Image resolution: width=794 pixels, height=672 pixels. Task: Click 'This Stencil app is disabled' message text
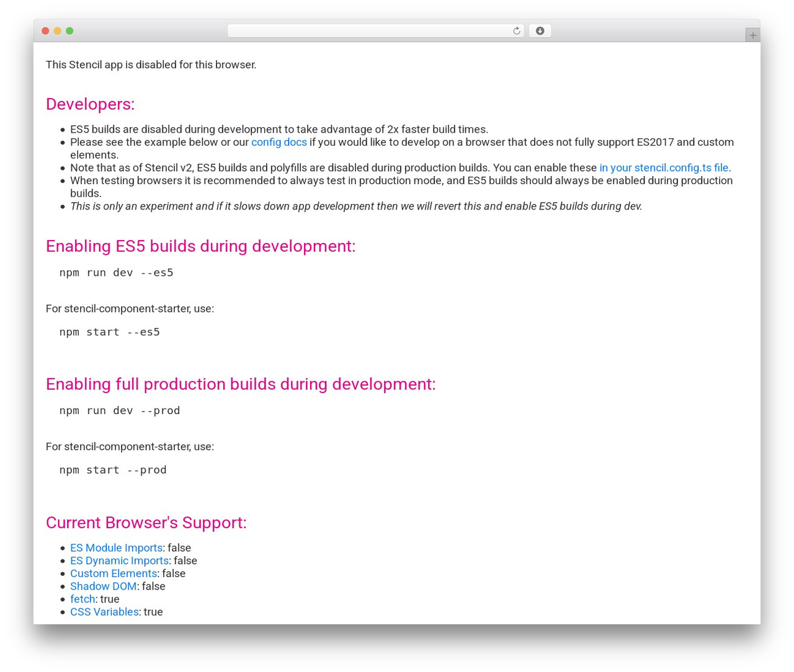tap(151, 65)
